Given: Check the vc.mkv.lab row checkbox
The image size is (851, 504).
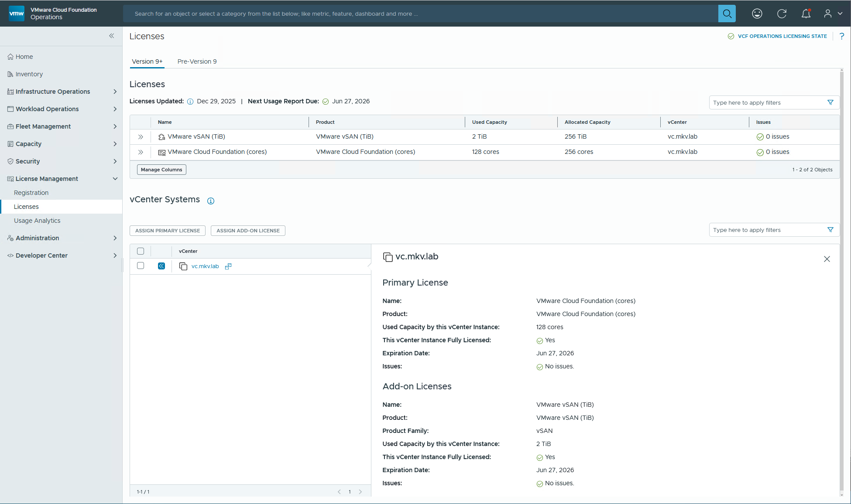Looking at the screenshot, I should point(141,266).
